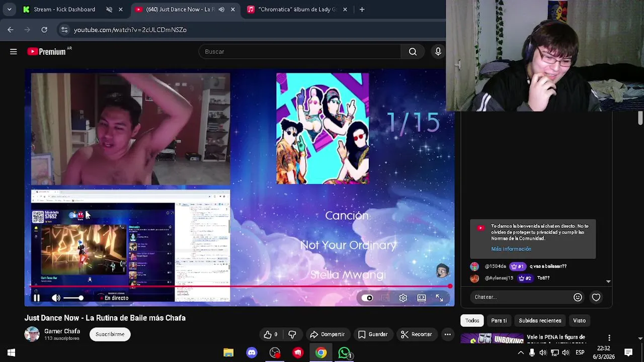Select the Visto filter chip
This screenshot has width=644, height=362.
coord(579,320)
